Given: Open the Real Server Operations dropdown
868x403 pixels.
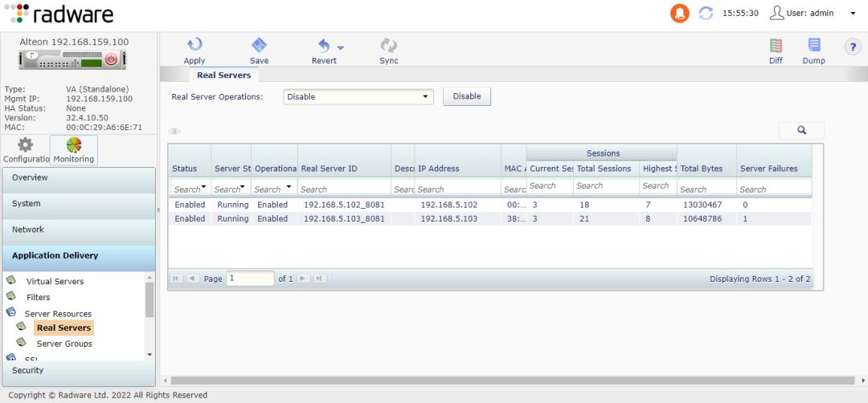Looking at the screenshot, I should coord(358,97).
